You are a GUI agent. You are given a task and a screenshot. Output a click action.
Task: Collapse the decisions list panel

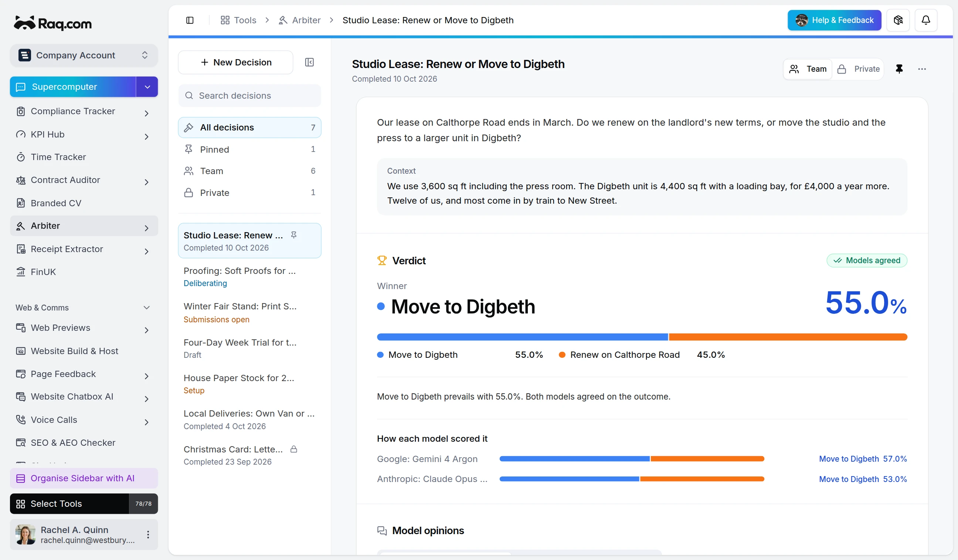coord(309,62)
